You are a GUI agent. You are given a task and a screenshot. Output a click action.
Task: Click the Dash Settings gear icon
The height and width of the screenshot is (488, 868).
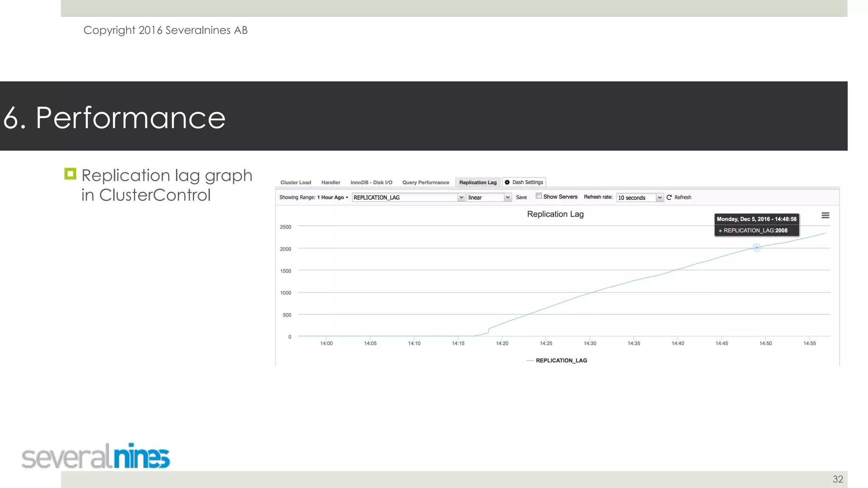(507, 182)
